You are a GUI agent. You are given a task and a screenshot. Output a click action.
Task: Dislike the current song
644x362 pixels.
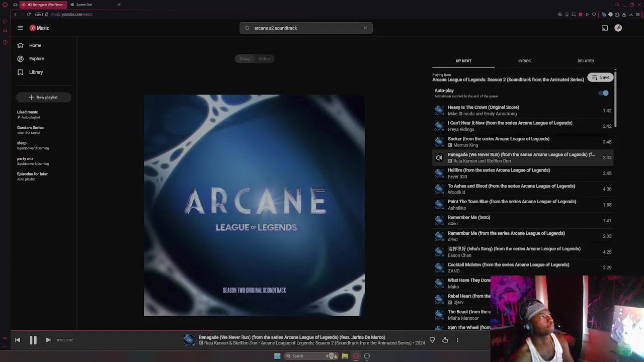coord(432,340)
